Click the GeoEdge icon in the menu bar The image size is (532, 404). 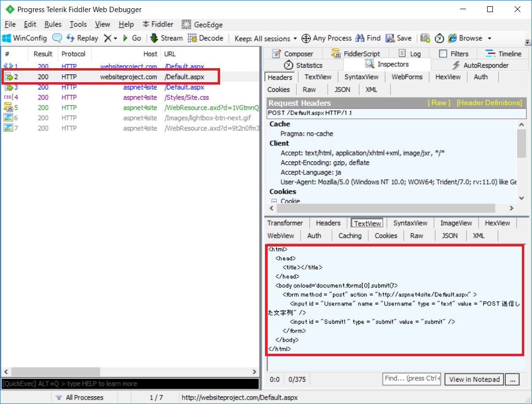pos(186,25)
